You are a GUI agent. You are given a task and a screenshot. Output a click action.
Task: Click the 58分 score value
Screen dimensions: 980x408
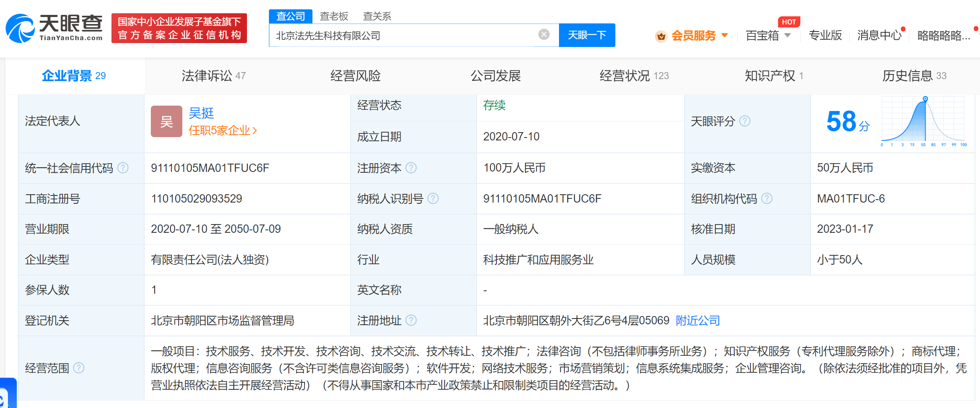[848, 122]
